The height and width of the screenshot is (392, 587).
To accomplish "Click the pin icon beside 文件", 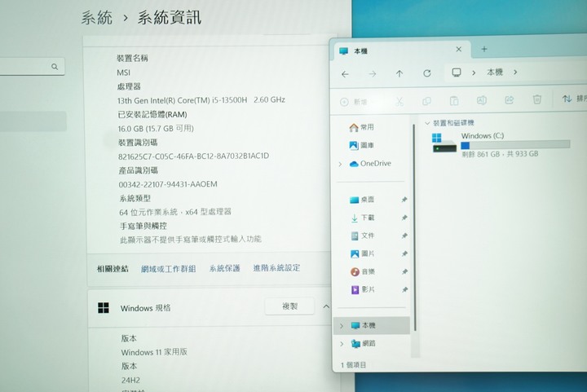I will point(404,236).
